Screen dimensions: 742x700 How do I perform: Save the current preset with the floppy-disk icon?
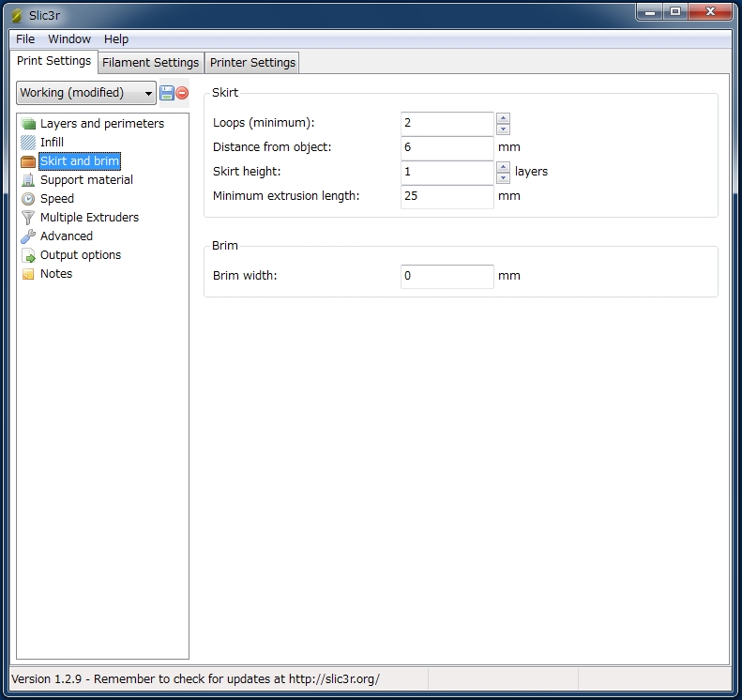click(x=167, y=93)
